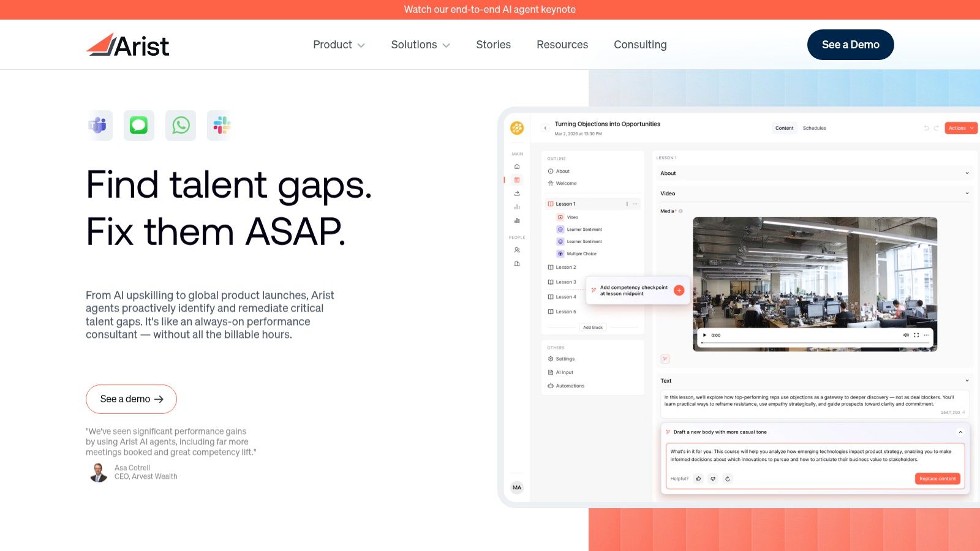The image size is (980, 551).
Task: Click the people icon under PEOPLE
Action: tap(517, 250)
